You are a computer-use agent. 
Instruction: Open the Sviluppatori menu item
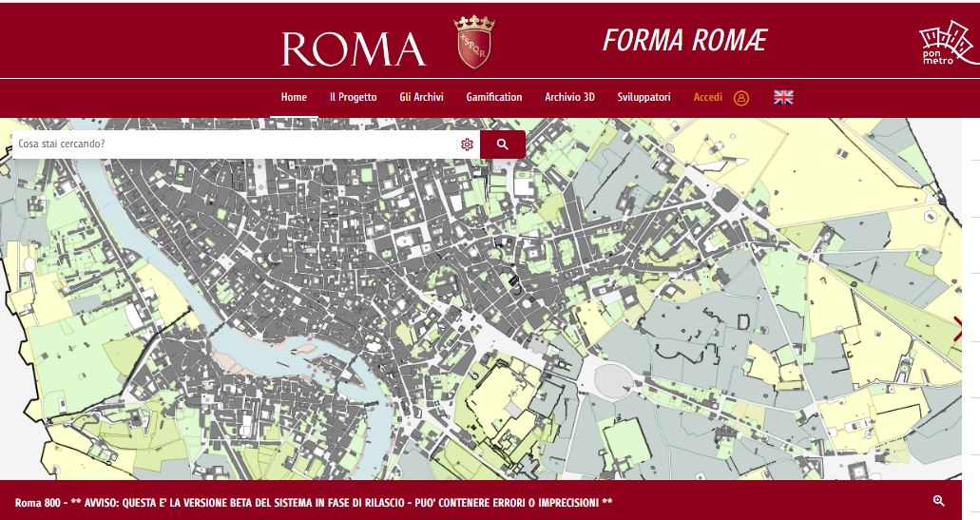[x=644, y=97]
